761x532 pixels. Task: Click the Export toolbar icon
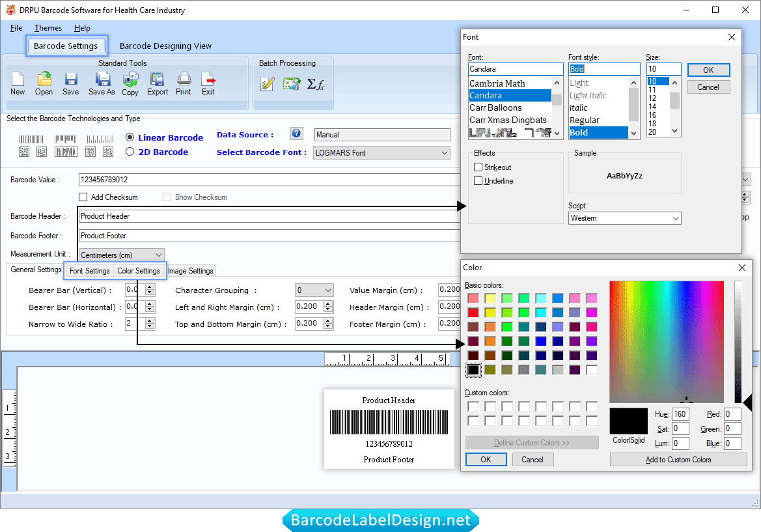click(x=158, y=83)
